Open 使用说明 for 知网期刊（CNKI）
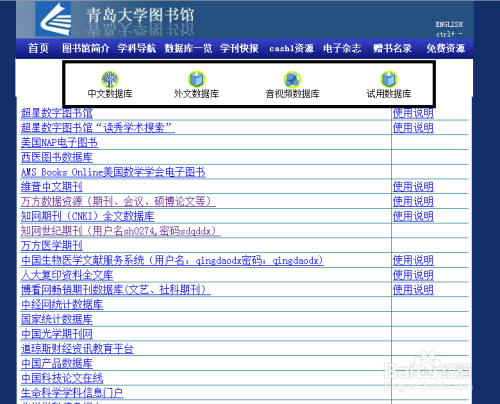This screenshot has height=404, width=500. pyautogui.click(x=413, y=216)
